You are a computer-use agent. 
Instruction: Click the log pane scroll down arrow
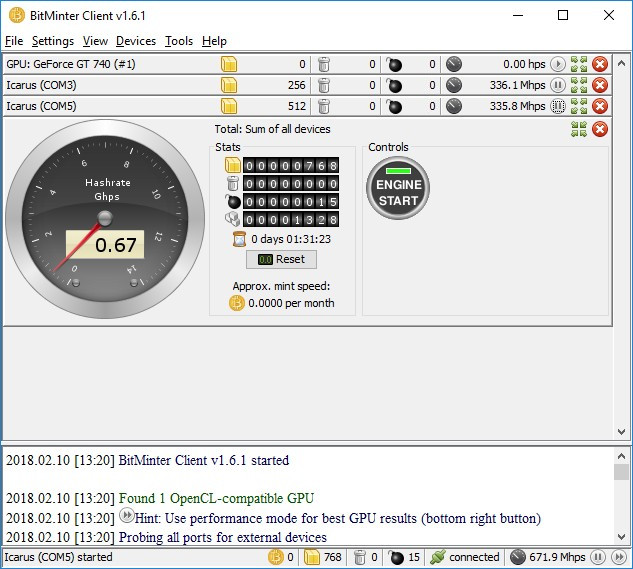click(622, 537)
